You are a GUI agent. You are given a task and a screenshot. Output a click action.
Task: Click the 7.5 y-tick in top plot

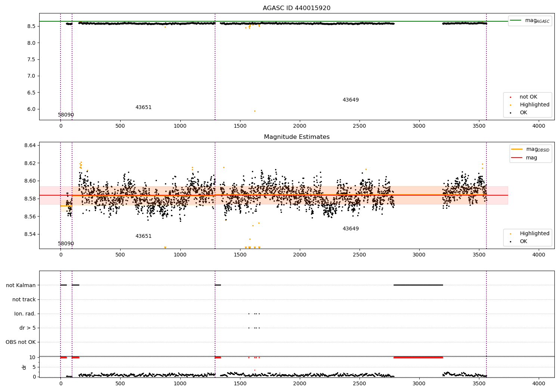[31, 59]
